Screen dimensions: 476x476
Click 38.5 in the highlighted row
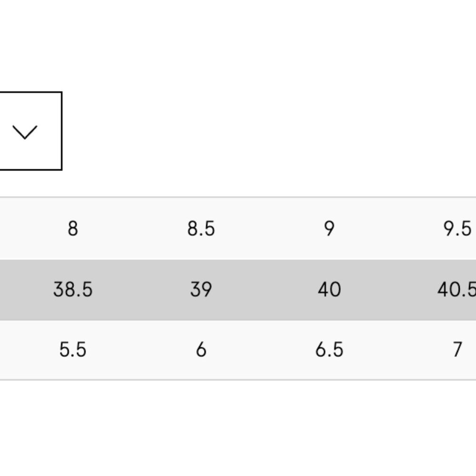click(x=72, y=289)
